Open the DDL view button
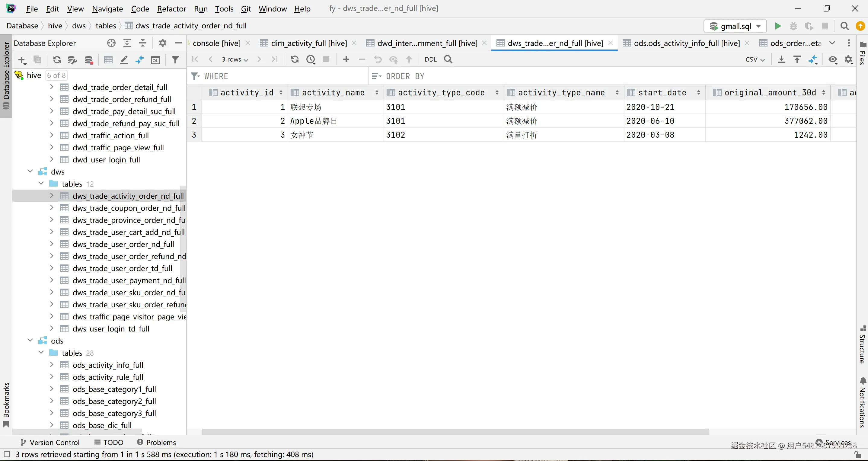 [430, 59]
